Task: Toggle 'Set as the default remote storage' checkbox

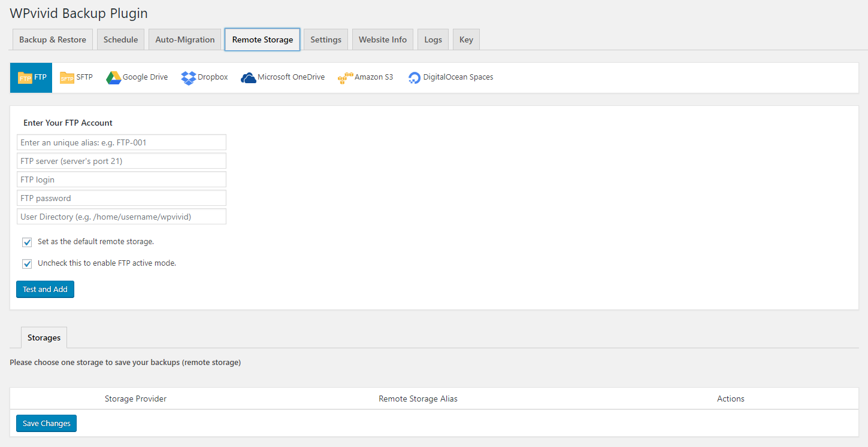Action: 27,242
